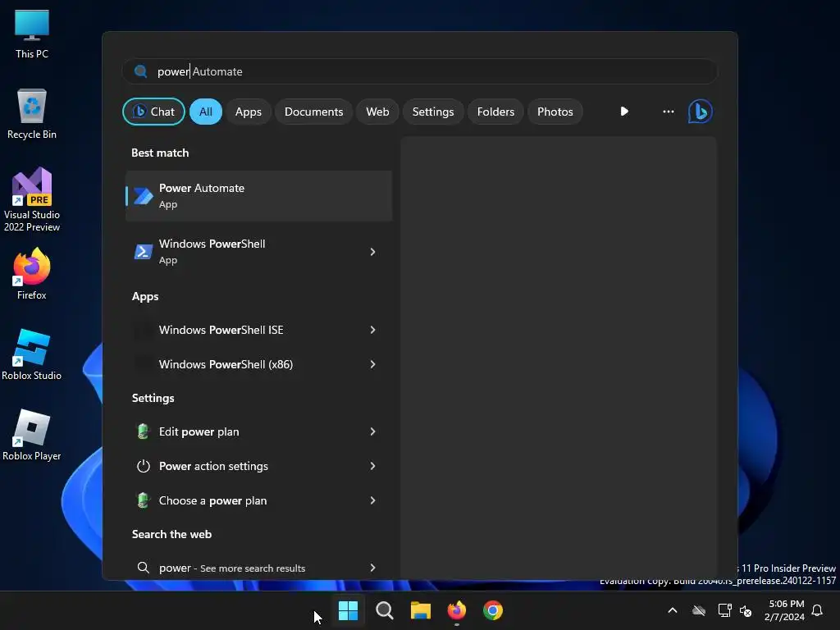The width and height of the screenshot is (840, 630).
Task: Show more filter tabs with the arrow
Action: [x=624, y=112]
